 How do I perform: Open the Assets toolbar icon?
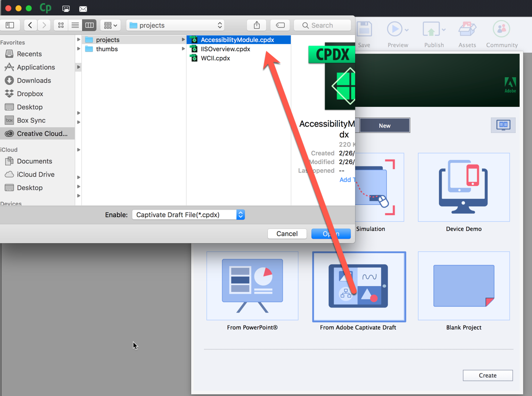[467, 29]
